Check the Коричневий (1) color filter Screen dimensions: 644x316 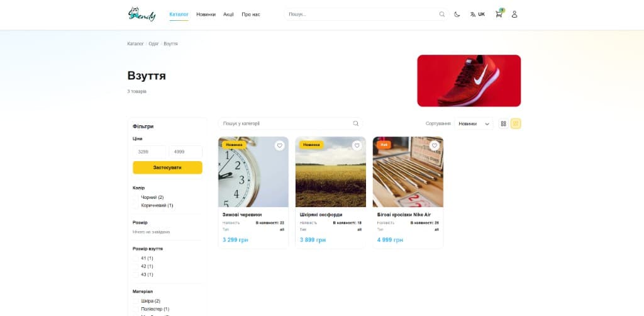tap(136, 205)
